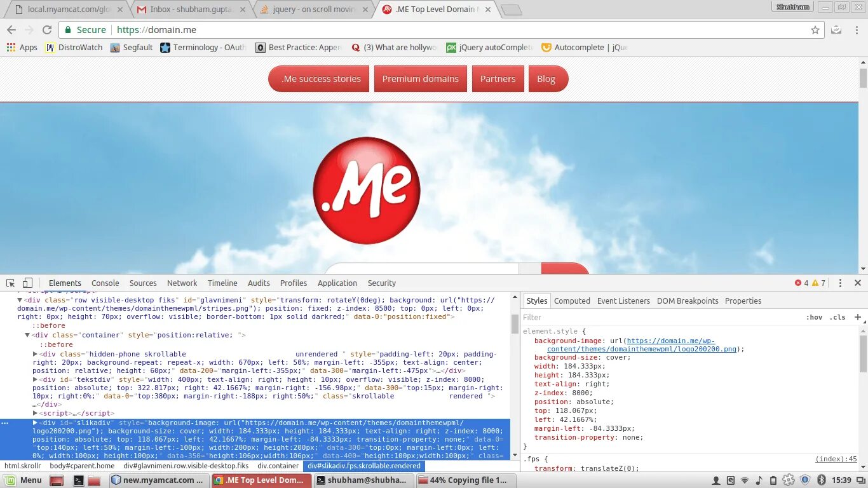Viewport: 868px width, 488px height.
Task: Click the Blog button
Action: [x=548, y=79]
